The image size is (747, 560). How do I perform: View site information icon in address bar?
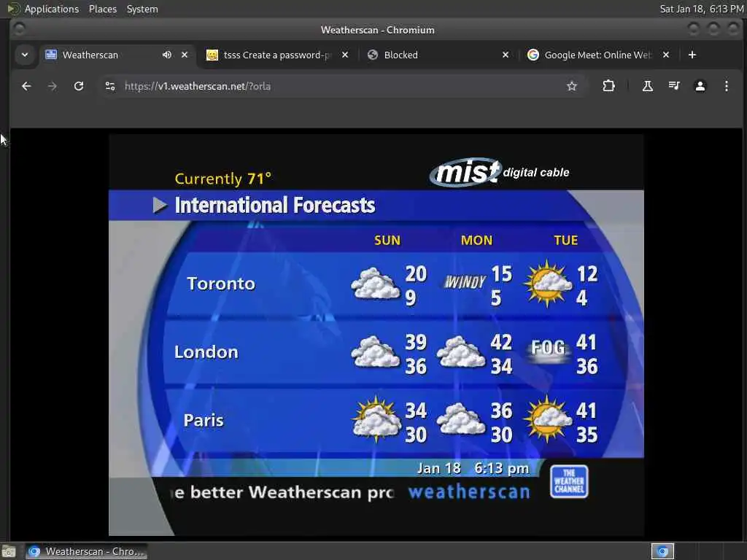110,86
